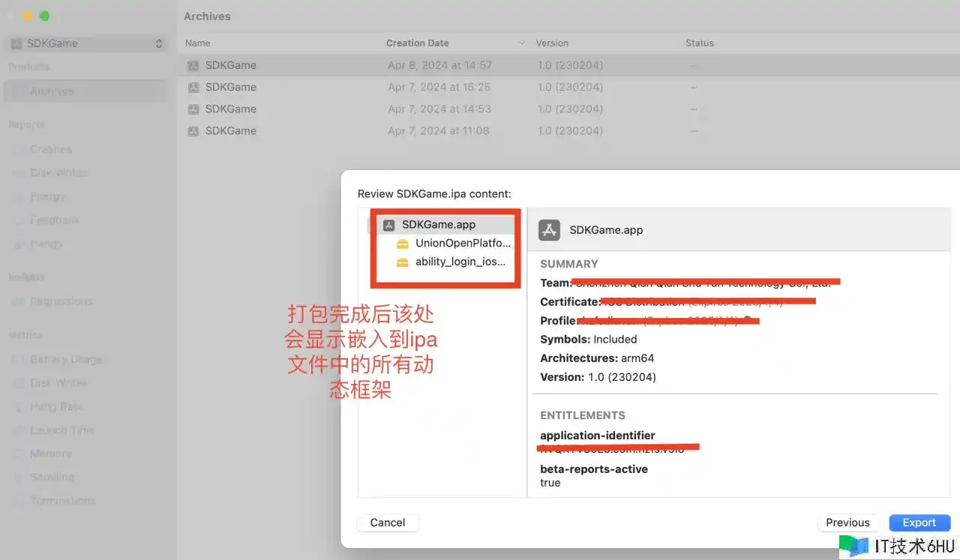The height and width of the screenshot is (560, 960).
Task: Click the Creation Date column header
Action: pos(418,43)
